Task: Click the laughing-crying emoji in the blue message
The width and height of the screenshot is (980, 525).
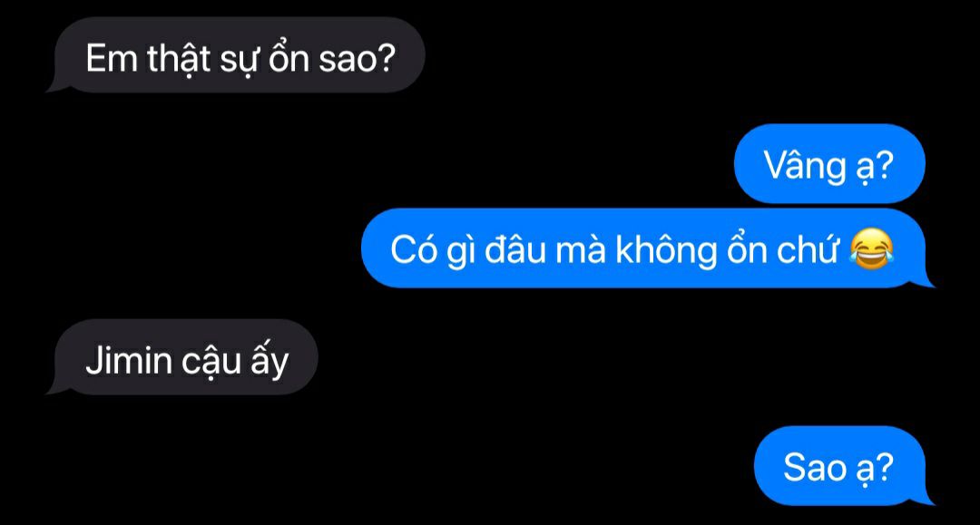Action: point(872,248)
